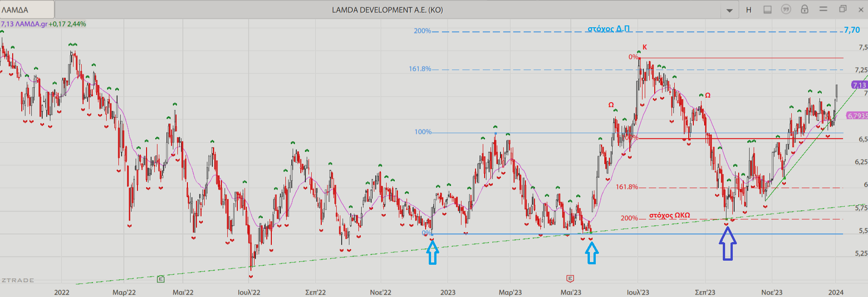The image size is (868, 297).
Task: Click the Νοε'23 date axis label
Action: [772, 292]
